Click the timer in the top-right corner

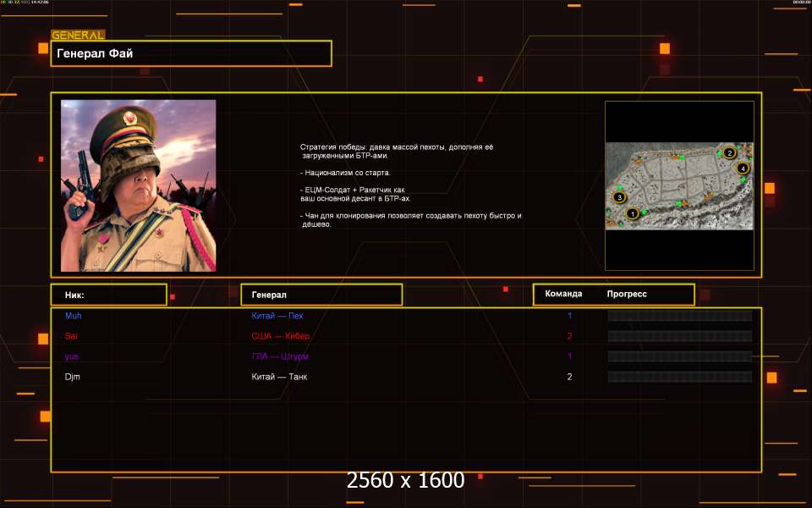click(x=801, y=3)
